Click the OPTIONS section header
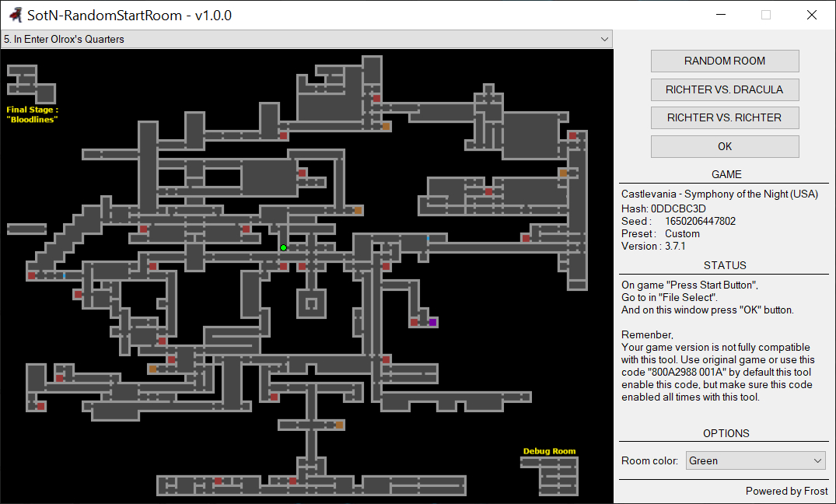 726,433
